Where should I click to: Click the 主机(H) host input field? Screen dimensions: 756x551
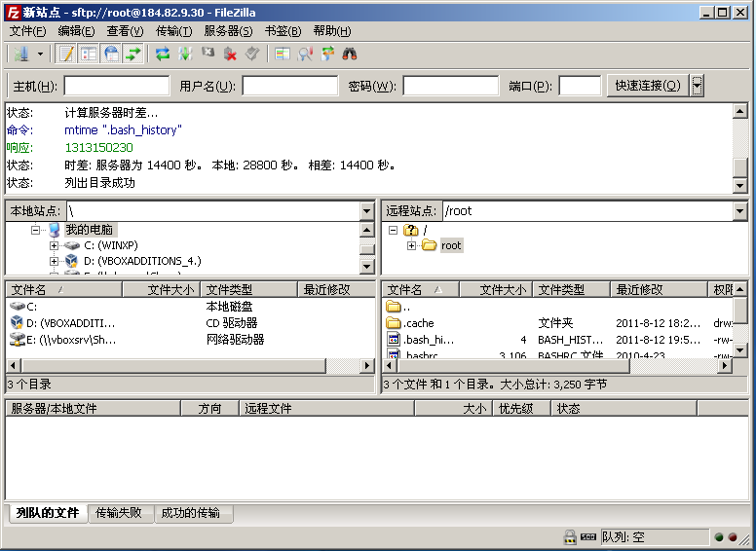(117, 86)
